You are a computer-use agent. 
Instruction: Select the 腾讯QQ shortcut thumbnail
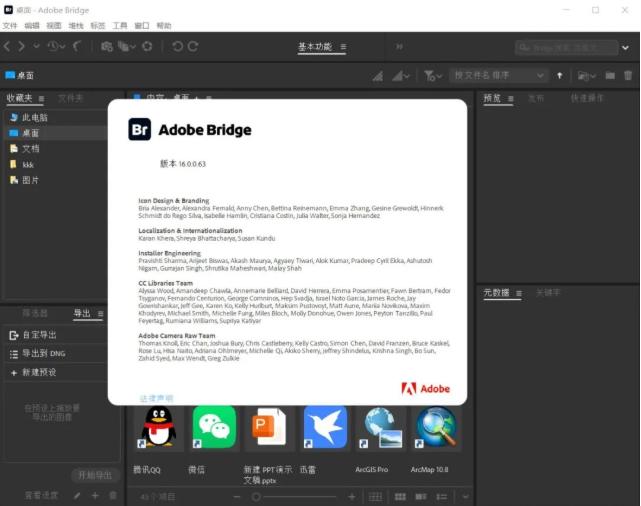click(x=159, y=428)
